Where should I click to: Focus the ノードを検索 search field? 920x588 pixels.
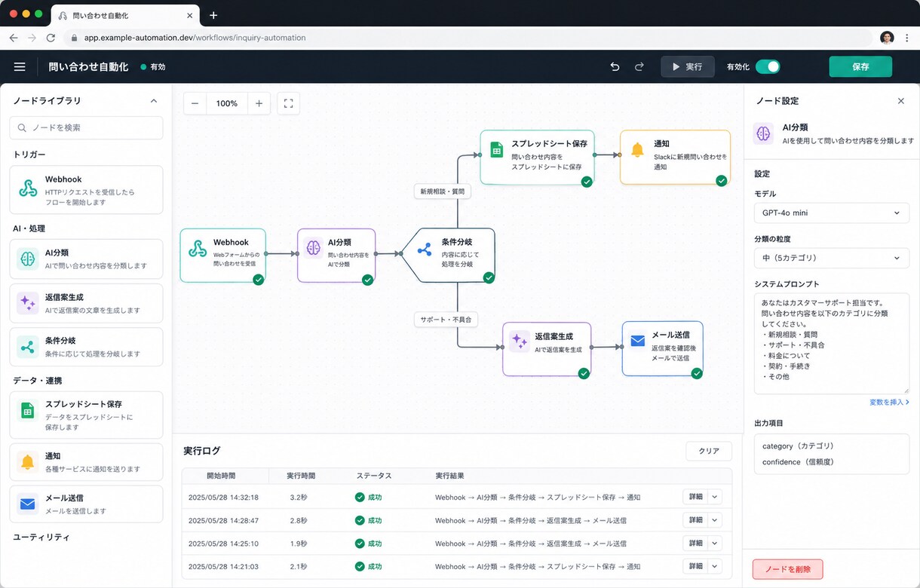tap(86, 128)
